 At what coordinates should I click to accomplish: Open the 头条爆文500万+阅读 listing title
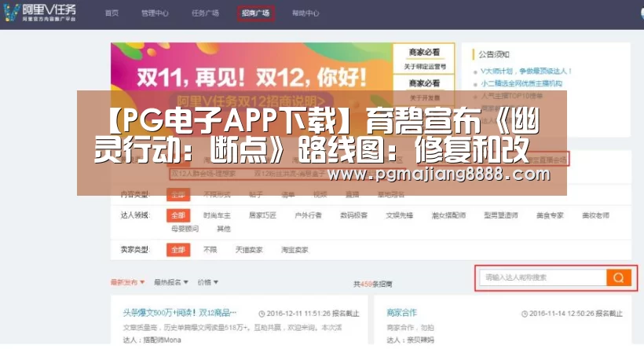180,313
